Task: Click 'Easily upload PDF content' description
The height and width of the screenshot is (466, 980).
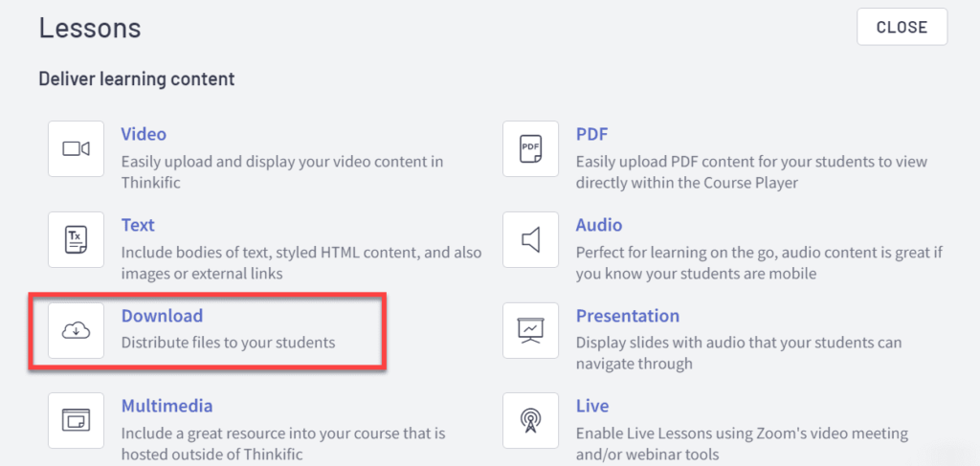Action: (x=752, y=172)
